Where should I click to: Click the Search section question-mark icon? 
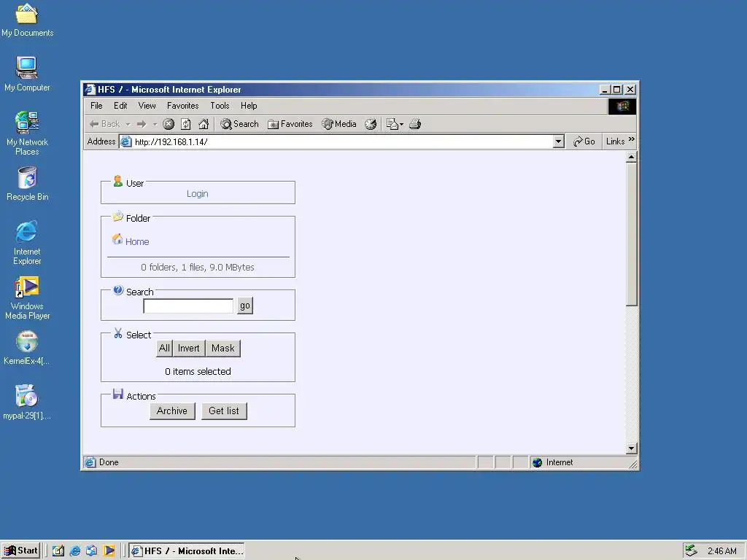point(118,290)
